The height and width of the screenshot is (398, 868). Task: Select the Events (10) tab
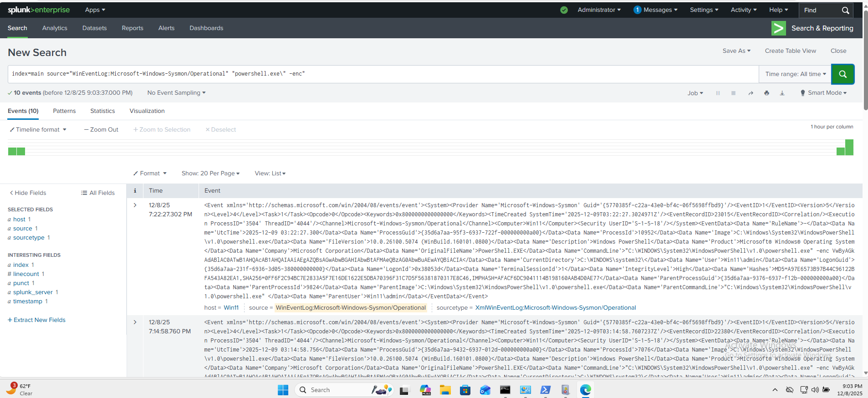[x=23, y=111]
